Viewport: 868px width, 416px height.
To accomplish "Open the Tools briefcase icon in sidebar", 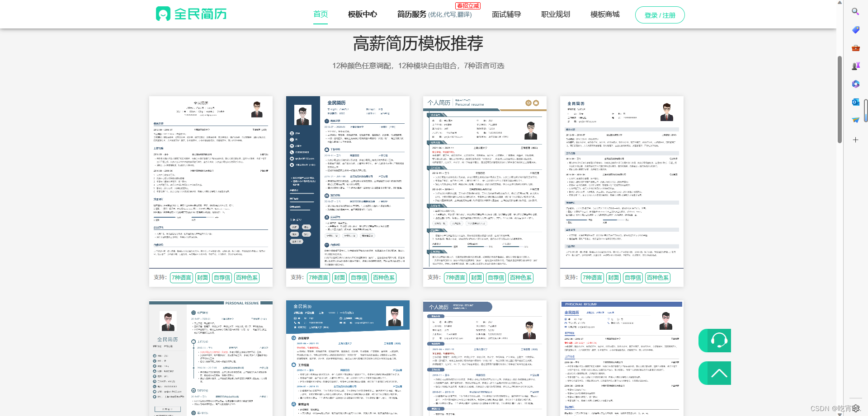I will click(x=855, y=48).
